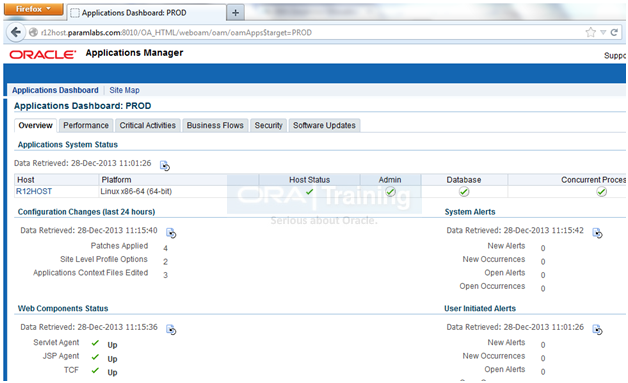
Task: Click the Database column header
Action: point(464,180)
